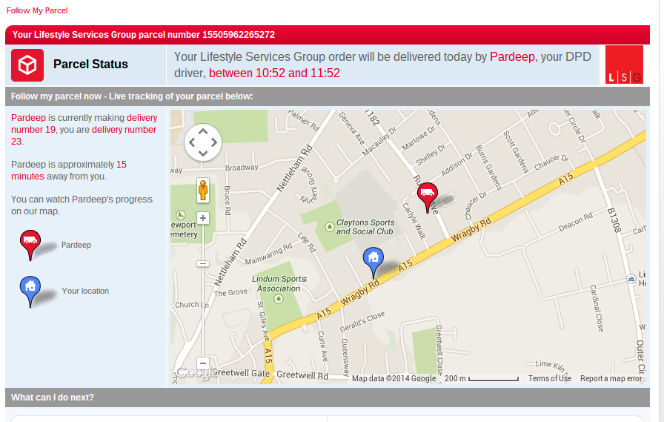Click the Newport Cemetery map marker
This screenshot has width=664, height=422.
click(x=180, y=215)
